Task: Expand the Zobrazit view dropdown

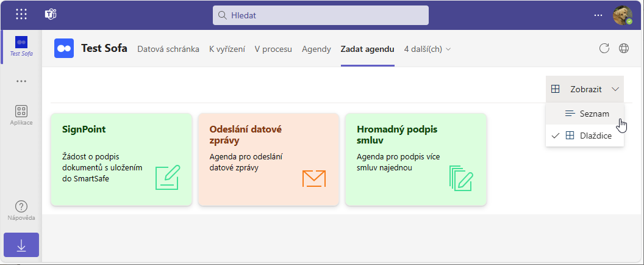Action: [x=585, y=89]
